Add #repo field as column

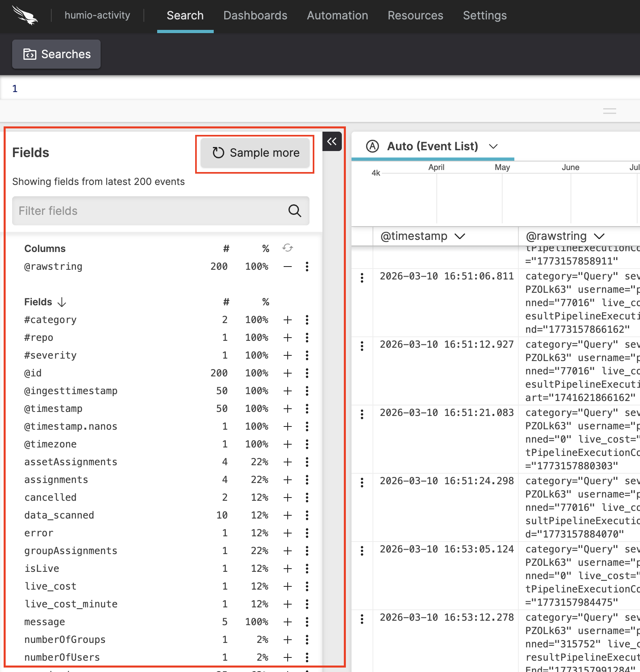288,338
